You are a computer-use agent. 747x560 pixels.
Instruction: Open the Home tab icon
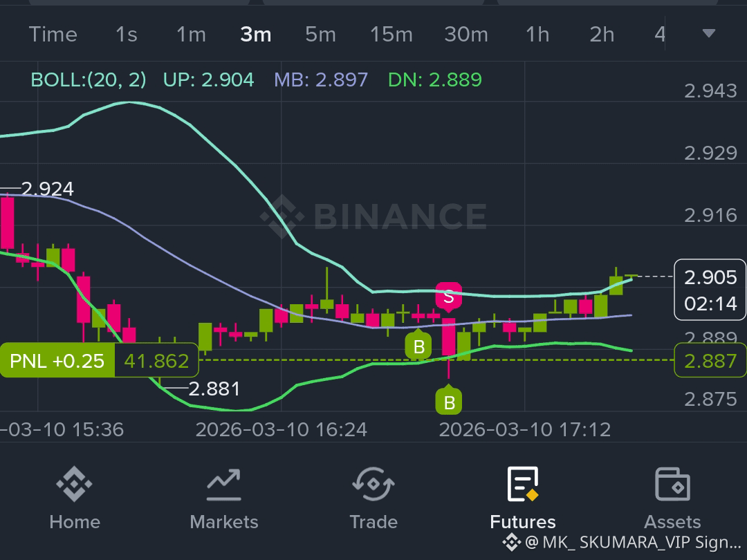click(x=74, y=484)
